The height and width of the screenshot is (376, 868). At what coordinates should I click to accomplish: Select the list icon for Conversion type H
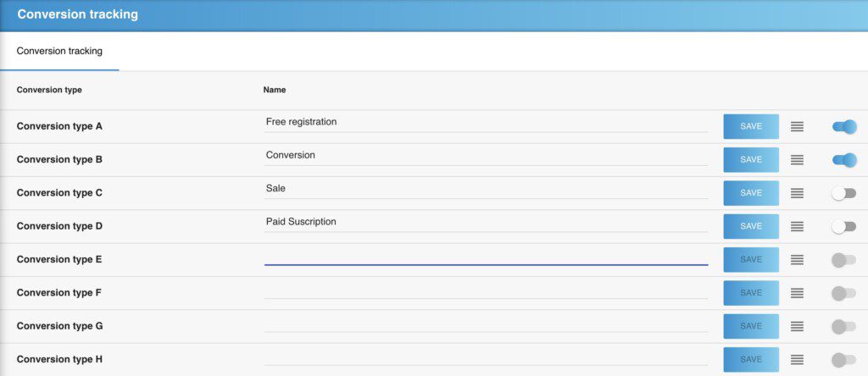[797, 359]
